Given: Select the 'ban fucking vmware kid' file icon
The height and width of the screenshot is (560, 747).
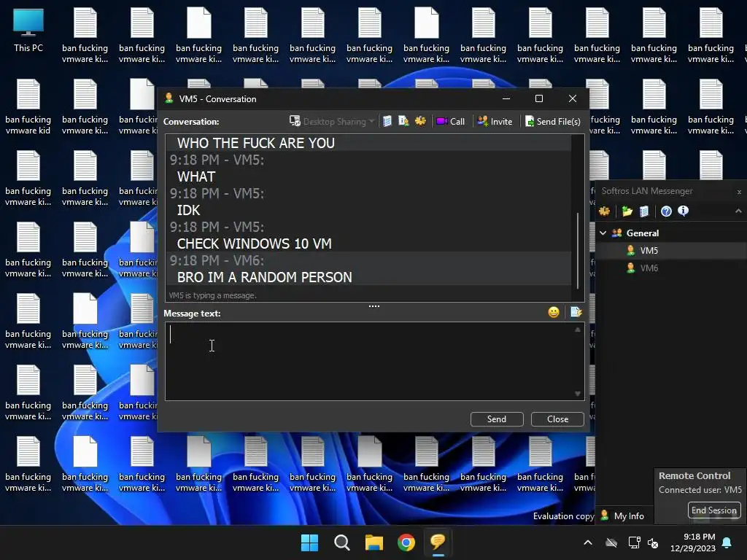Looking at the screenshot, I should coord(28,107).
